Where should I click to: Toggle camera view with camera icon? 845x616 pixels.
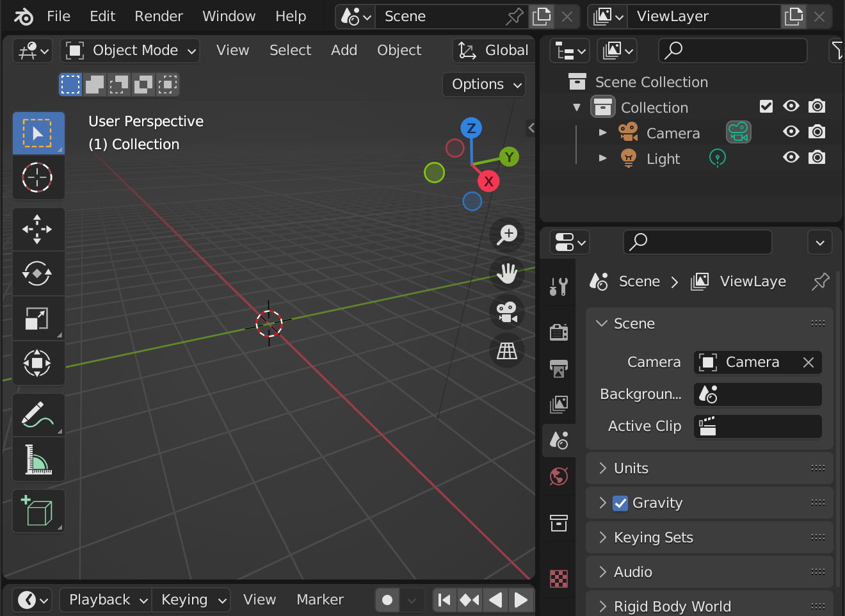(x=507, y=312)
